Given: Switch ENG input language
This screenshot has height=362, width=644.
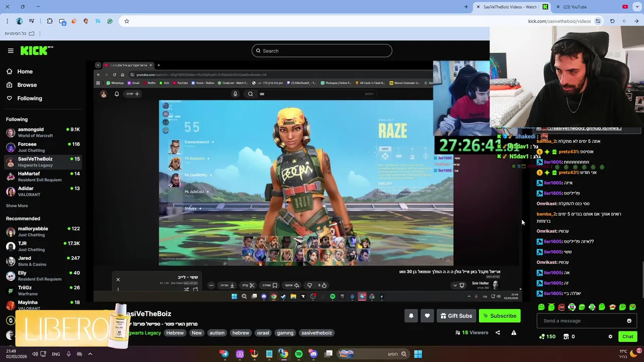Looking at the screenshot, I should point(56,354).
